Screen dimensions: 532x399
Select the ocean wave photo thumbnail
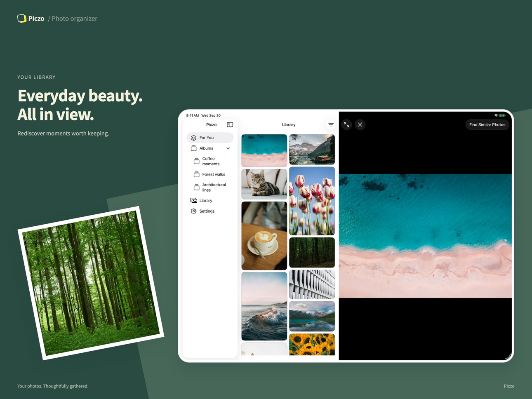pos(264,306)
